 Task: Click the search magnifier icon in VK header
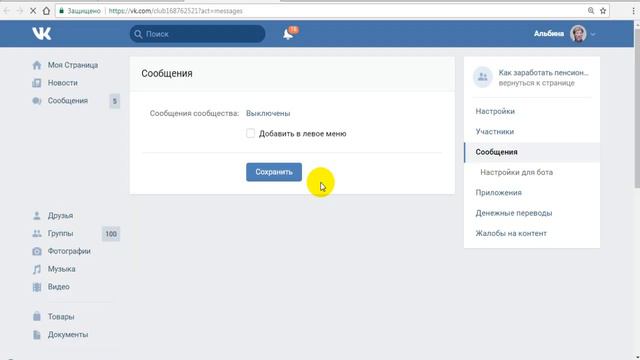pos(138,34)
